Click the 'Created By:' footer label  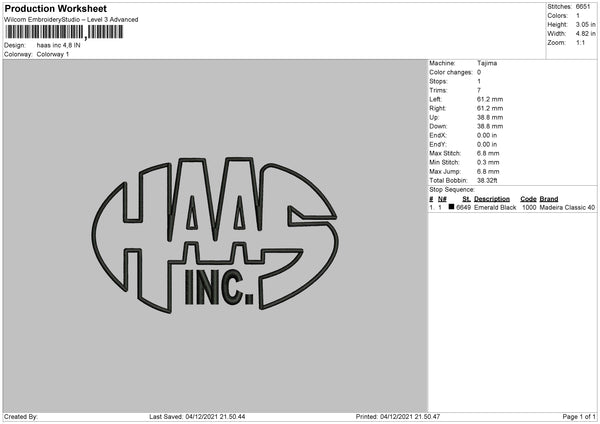tap(21, 417)
